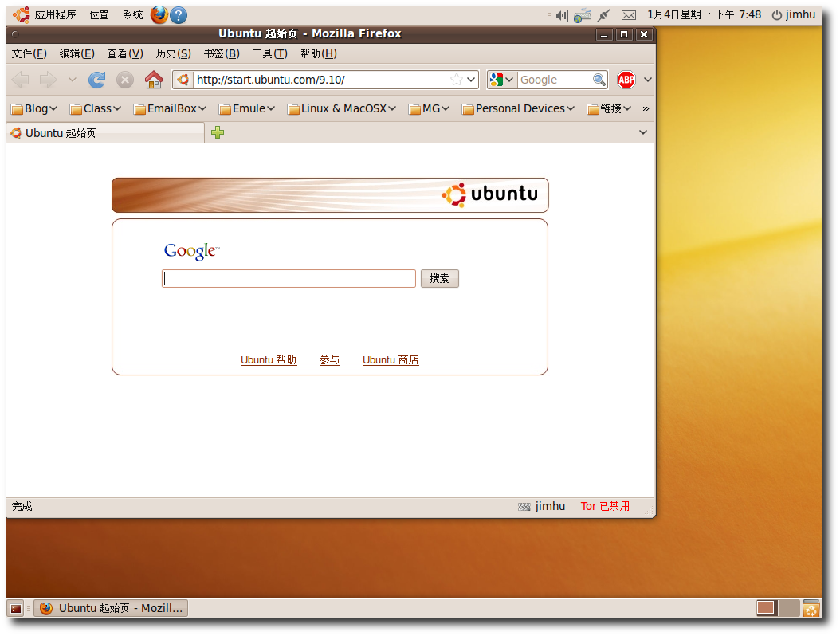Open the address bar history dropdown

(x=471, y=80)
